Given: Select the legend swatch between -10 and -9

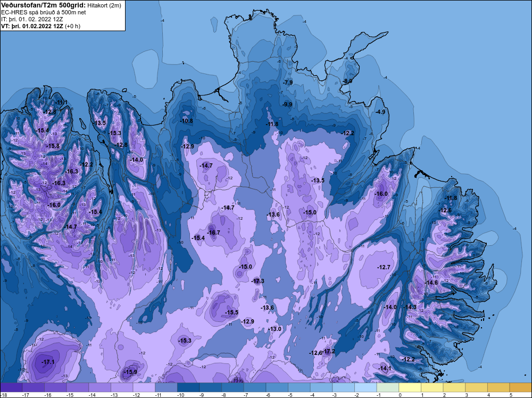Looking at the screenshot, I should click(x=188, y=387).
